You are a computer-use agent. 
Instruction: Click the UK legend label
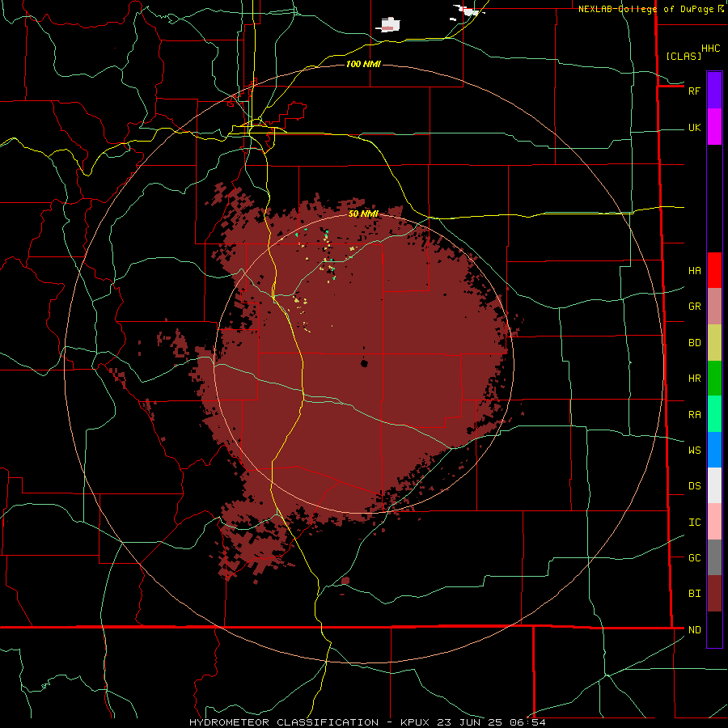694,128
